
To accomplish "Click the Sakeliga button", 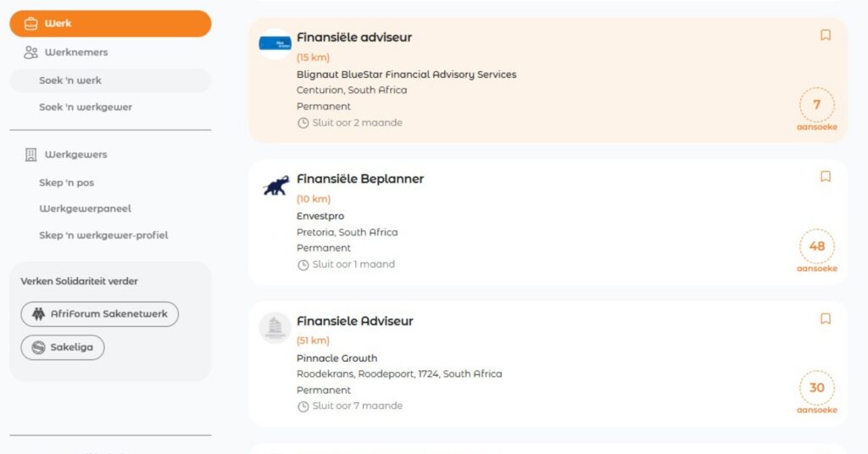I will click(63, 347).
